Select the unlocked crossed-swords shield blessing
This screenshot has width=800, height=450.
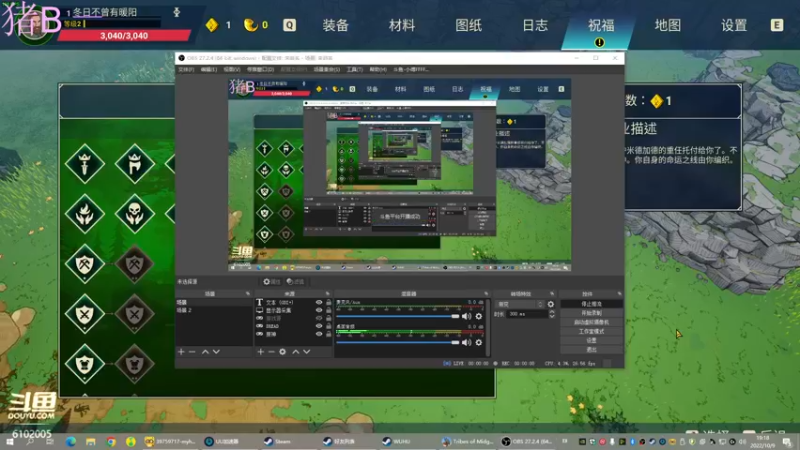pyautogui.click(x=85, y=313)
